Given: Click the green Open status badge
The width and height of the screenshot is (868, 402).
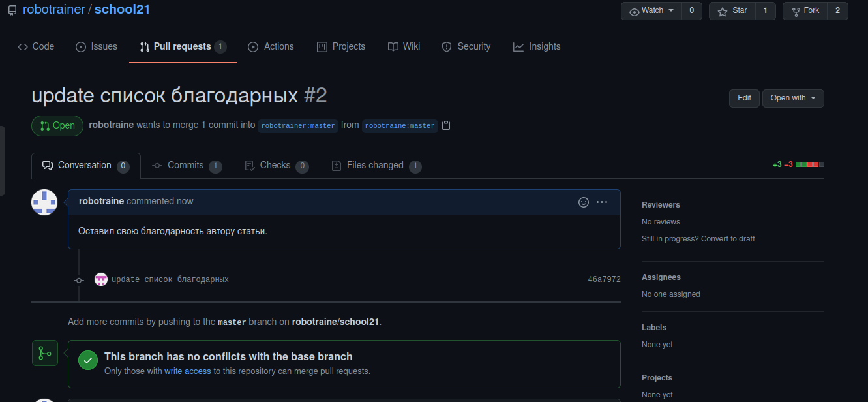Looking at the screenshot, I should point(57,125).
